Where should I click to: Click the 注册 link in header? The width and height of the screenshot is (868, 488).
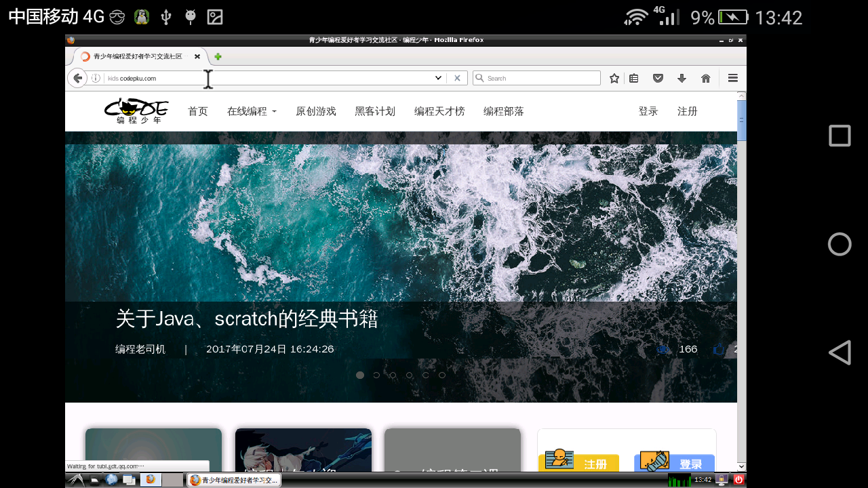[688, 111]
